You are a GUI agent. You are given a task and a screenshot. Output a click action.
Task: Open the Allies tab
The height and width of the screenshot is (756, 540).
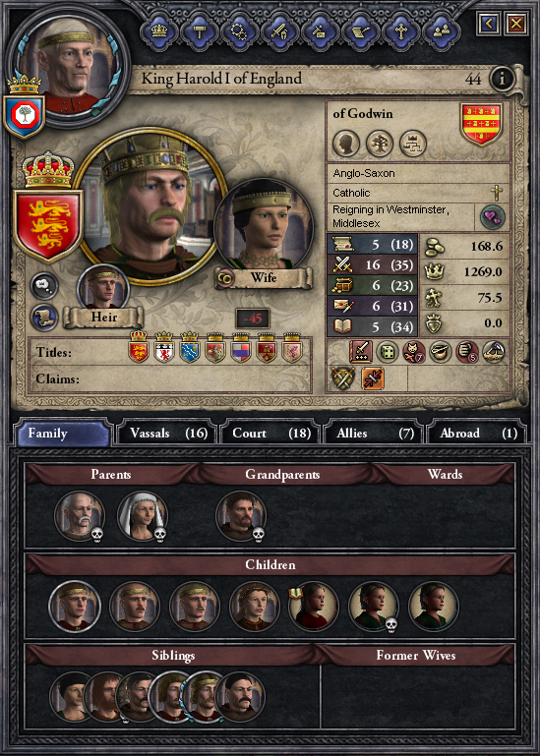374,433
